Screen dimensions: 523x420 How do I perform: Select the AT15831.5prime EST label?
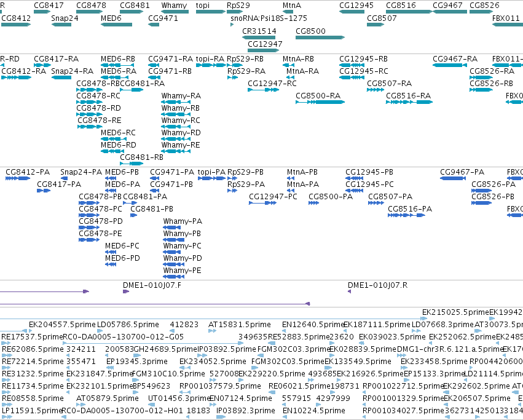click(240, 325)
